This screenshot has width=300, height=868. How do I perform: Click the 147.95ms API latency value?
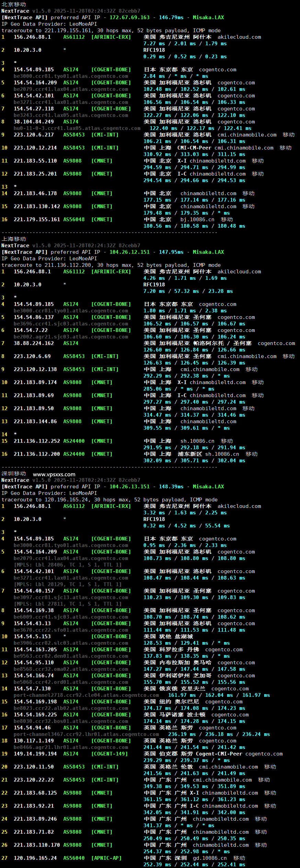[x=171, y=252]
